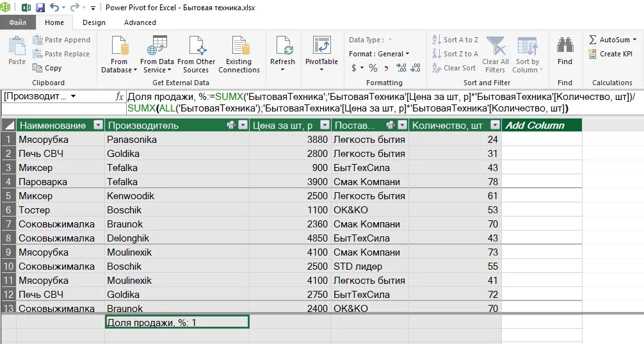Click the Redo arrow icon

click(x=75, y=8)
